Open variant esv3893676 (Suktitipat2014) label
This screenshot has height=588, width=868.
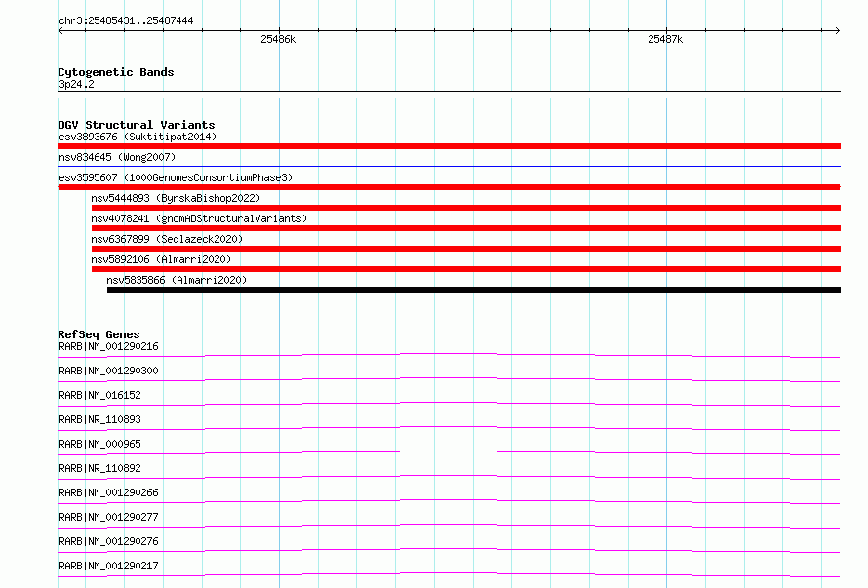[x=138, y=137]
